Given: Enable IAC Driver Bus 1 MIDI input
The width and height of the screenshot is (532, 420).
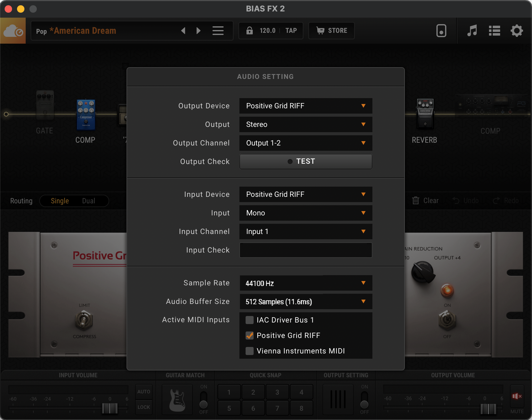Looking at the screenshot, I should [x=250, y=320].
